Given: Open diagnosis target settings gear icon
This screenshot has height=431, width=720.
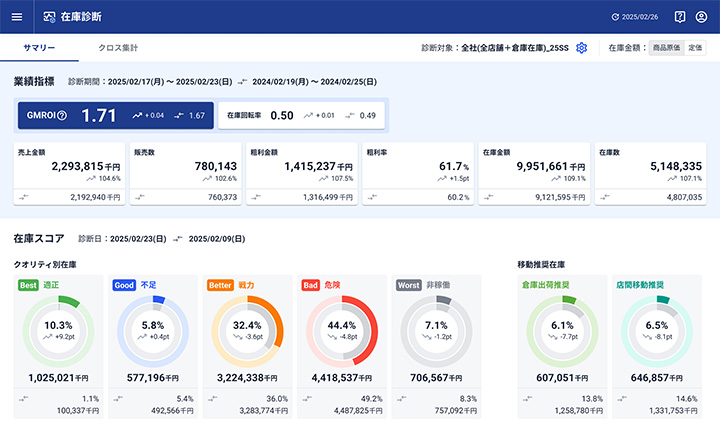Looking at the screenshot, I should point(581,48).
